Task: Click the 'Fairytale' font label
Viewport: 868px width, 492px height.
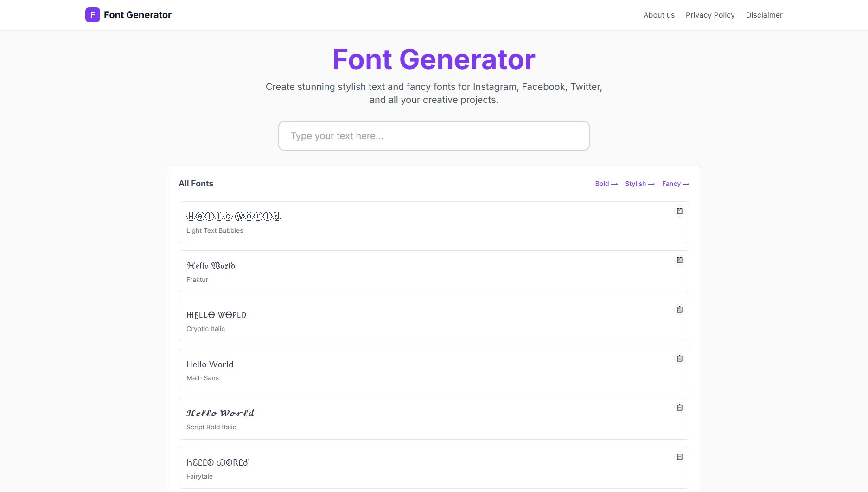Action: (x=199, y=476)
